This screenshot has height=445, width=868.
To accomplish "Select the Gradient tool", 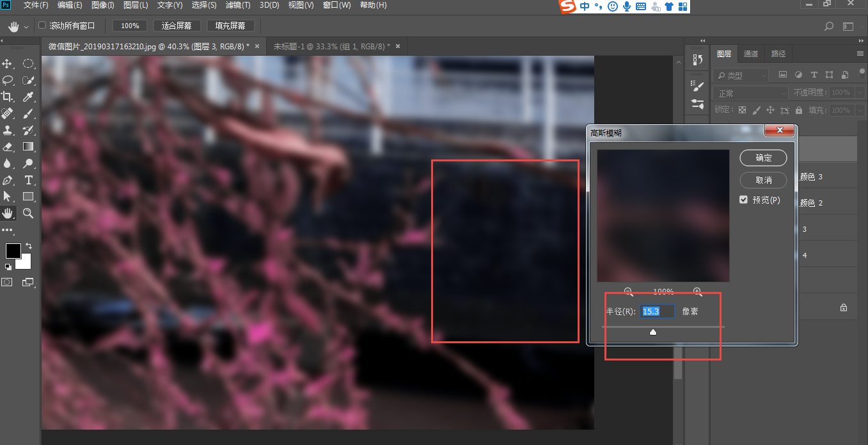I will tap(28, 147).
